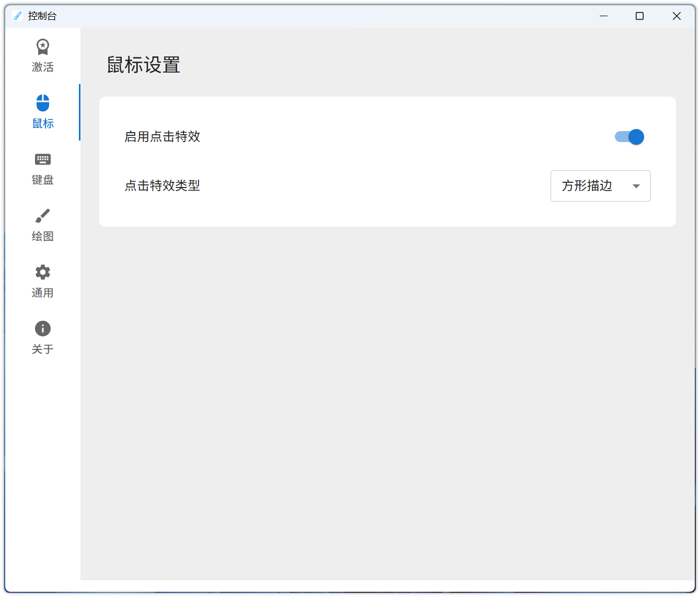
Task: Click the 点击特效类型 label text
Action: 162,185
